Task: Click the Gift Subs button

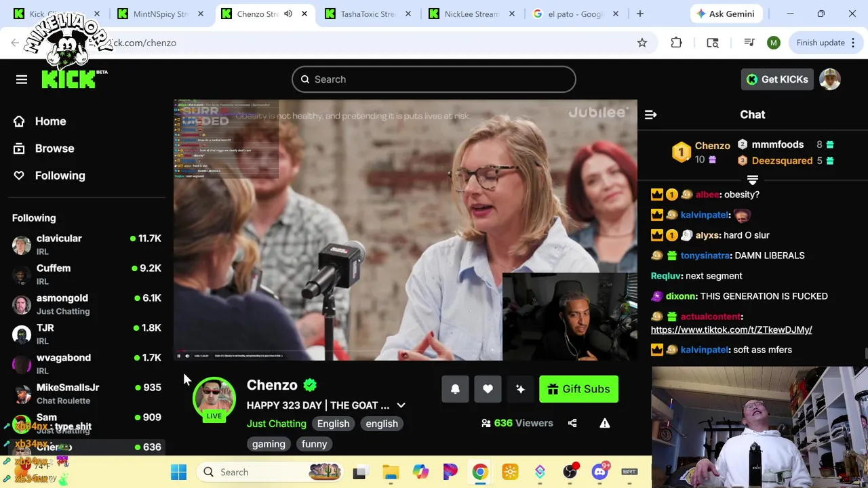Action: pos(578,389)
